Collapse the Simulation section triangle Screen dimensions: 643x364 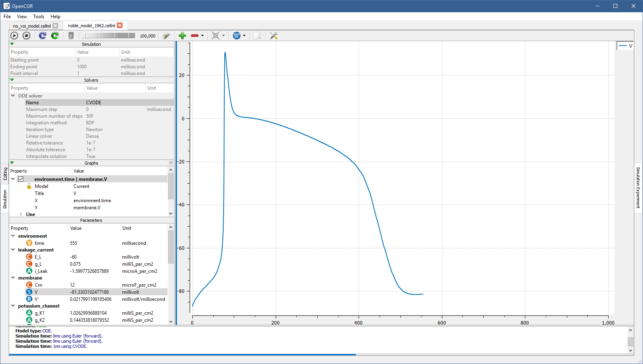tap(12, 44)
